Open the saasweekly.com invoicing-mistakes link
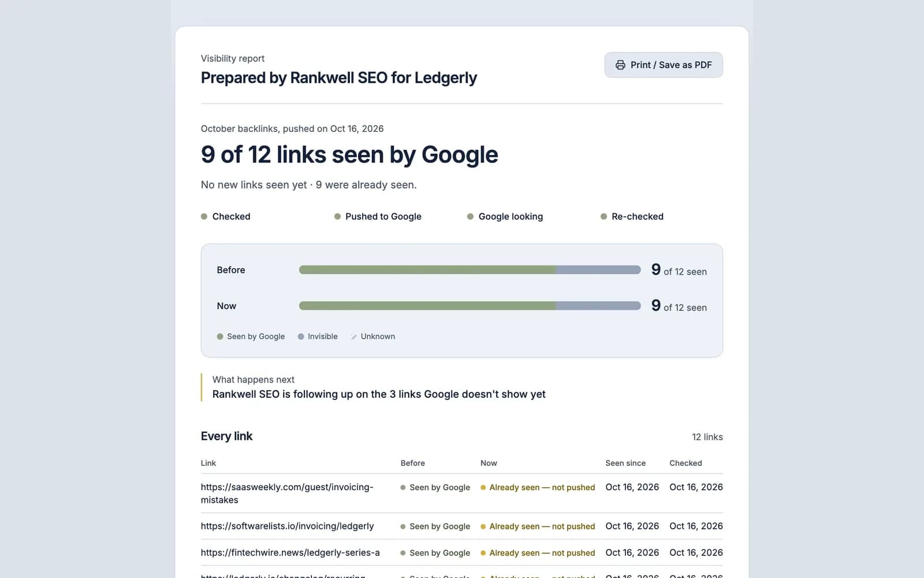This screenshot has height=578, width=924. [287, 493]
